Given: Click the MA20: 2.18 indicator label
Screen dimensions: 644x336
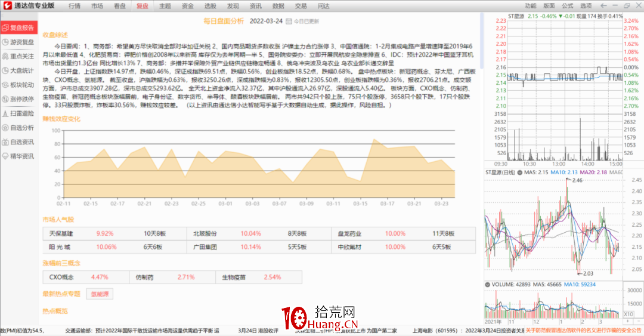Looking at the screenshot, I should [x=593, y=172].
